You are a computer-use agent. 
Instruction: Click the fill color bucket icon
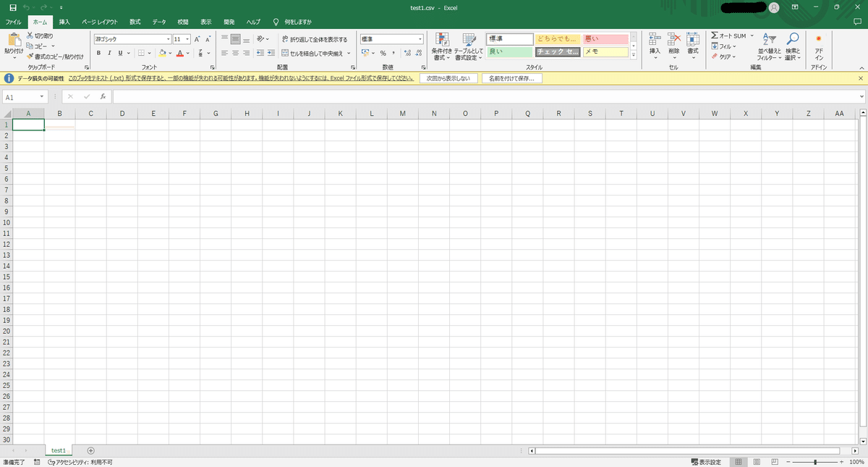(x=162, y=53)
